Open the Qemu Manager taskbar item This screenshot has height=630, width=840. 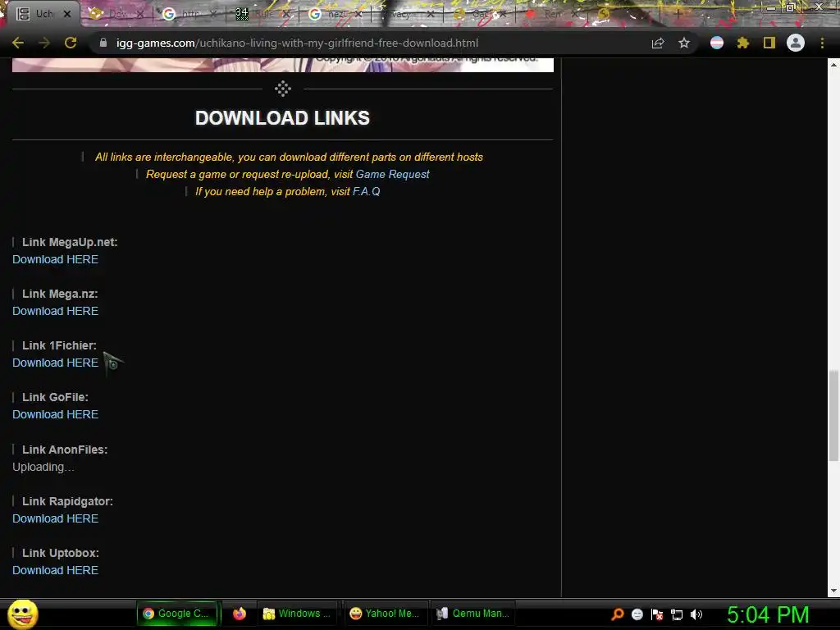pyautogui.click(x=472, y=614)
